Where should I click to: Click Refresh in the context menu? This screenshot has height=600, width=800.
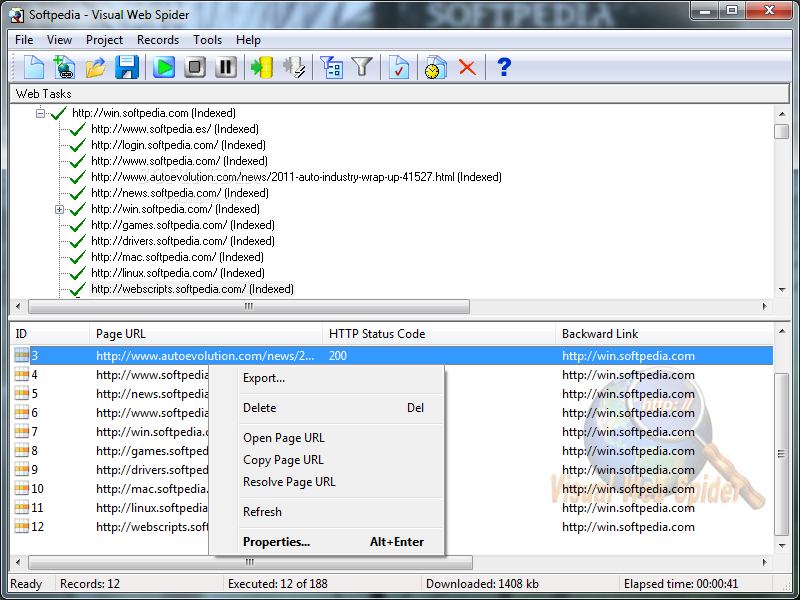(327, 512)
